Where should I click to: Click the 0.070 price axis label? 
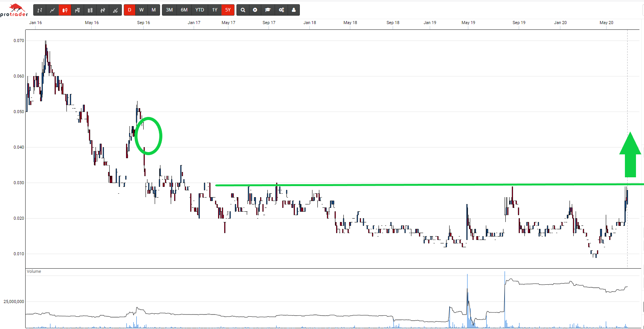(19, 41)
